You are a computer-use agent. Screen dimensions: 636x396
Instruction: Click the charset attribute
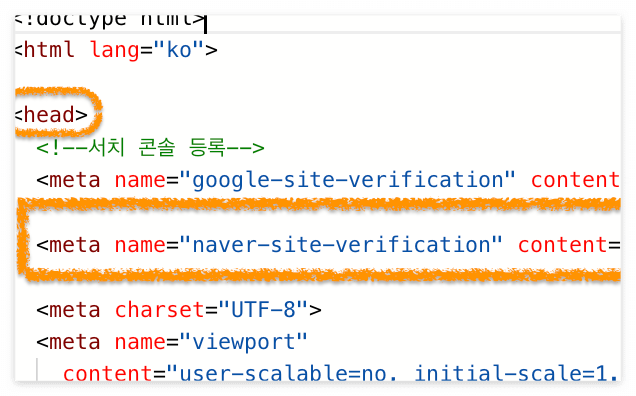pyautogui.click(x=159, y=310)
